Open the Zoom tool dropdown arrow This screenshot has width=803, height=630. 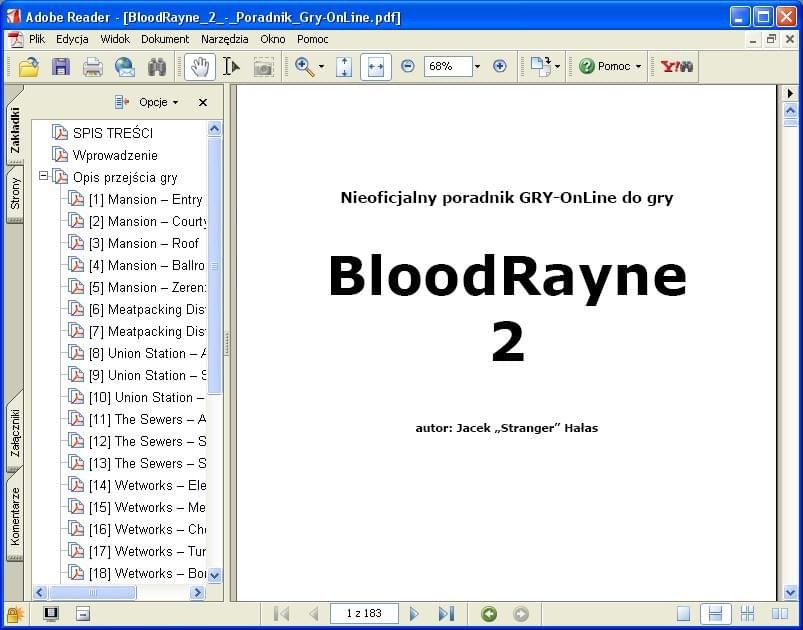tap(322, 67)
